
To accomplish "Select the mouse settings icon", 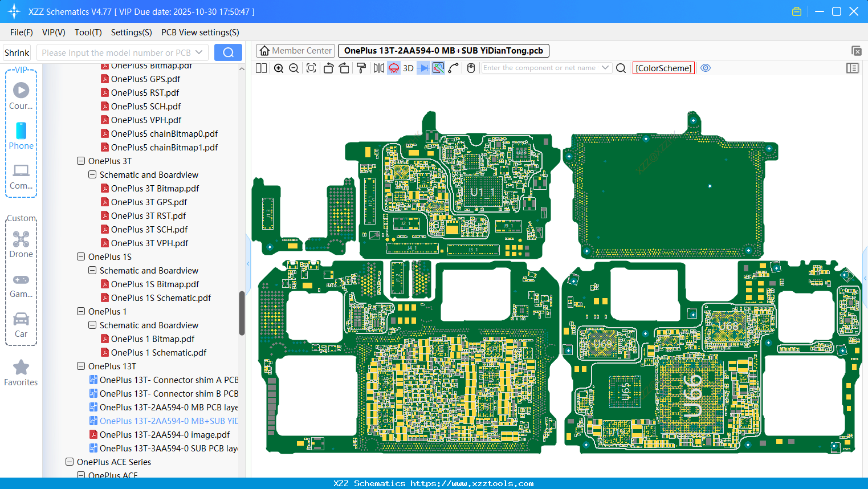I will tap(471, 68).
